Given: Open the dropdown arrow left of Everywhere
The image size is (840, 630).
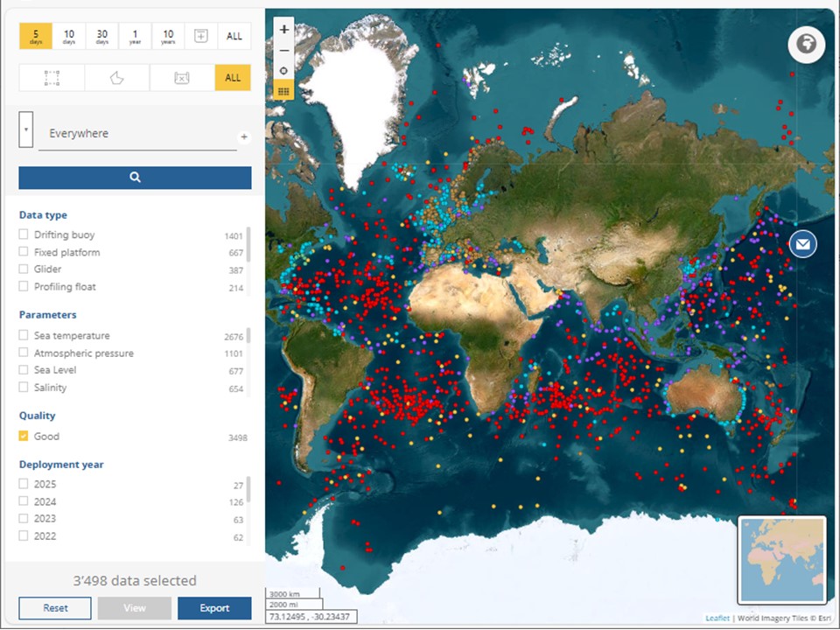Looking at the screenshot, I should pyautogui.click(x=25, y=129).
